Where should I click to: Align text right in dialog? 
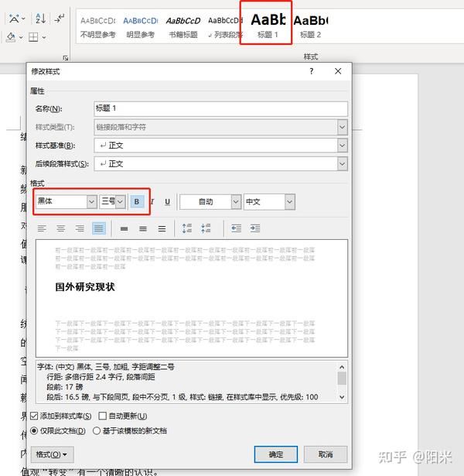click(x=80, y=228)
